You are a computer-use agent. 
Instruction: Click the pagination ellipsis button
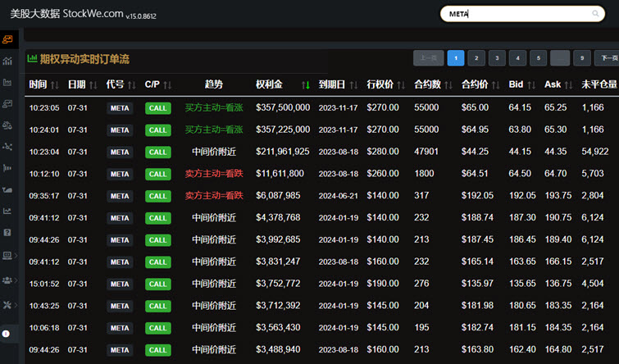click(560, 58)
